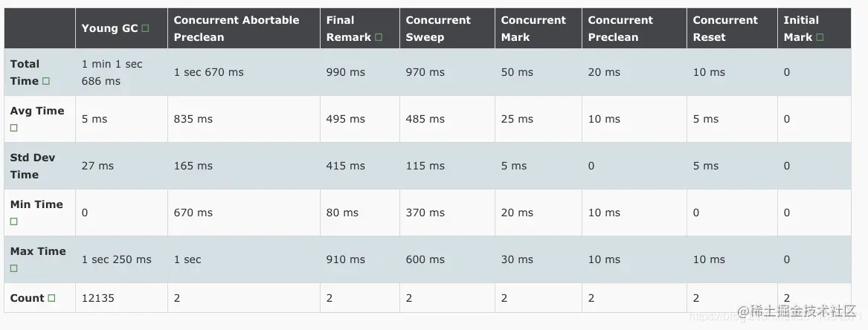Click the green icon next to Total Time

click(46, 81)
